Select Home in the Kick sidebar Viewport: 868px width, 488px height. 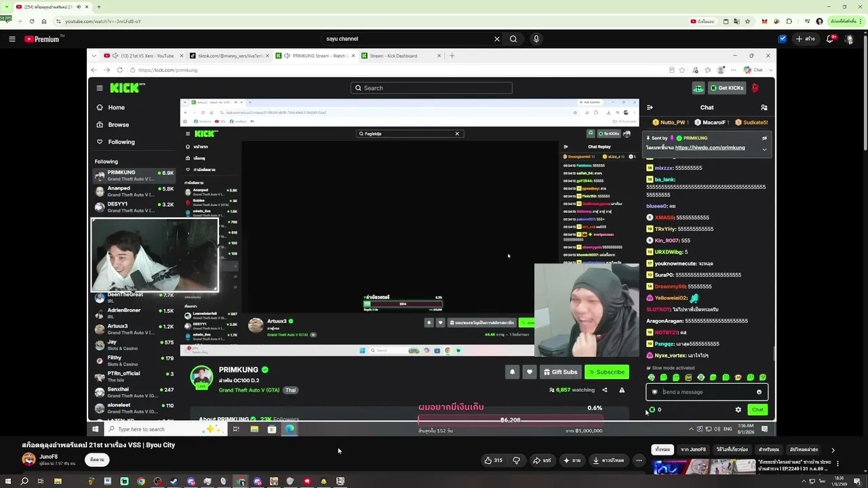point(111,107)
